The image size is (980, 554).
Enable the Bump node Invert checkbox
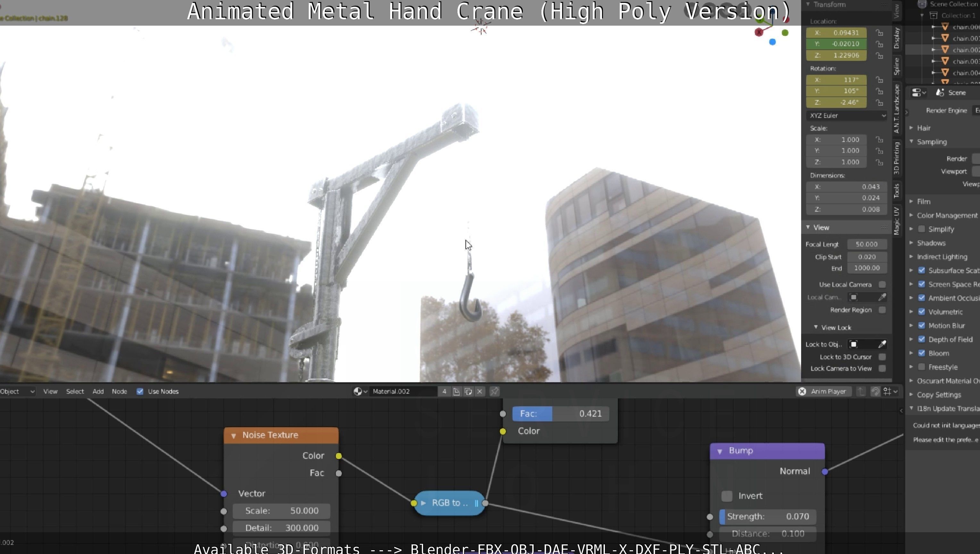click(x=727, y=496)
